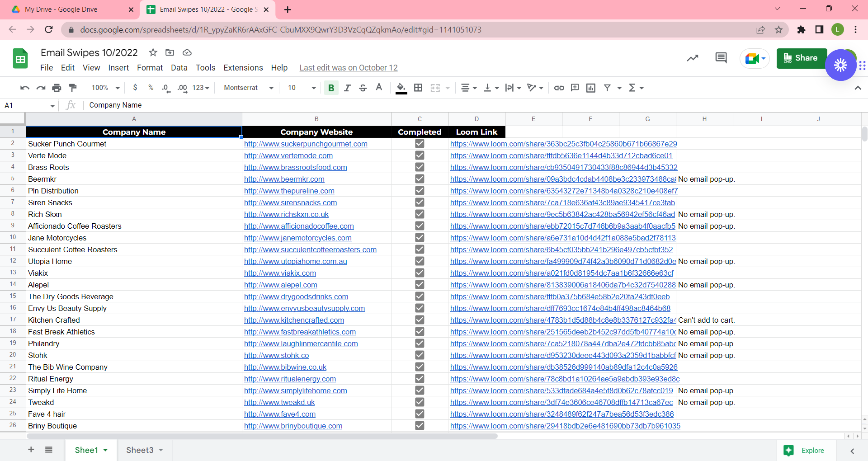Activate the Paint format tool

click(x=73, y=88)
